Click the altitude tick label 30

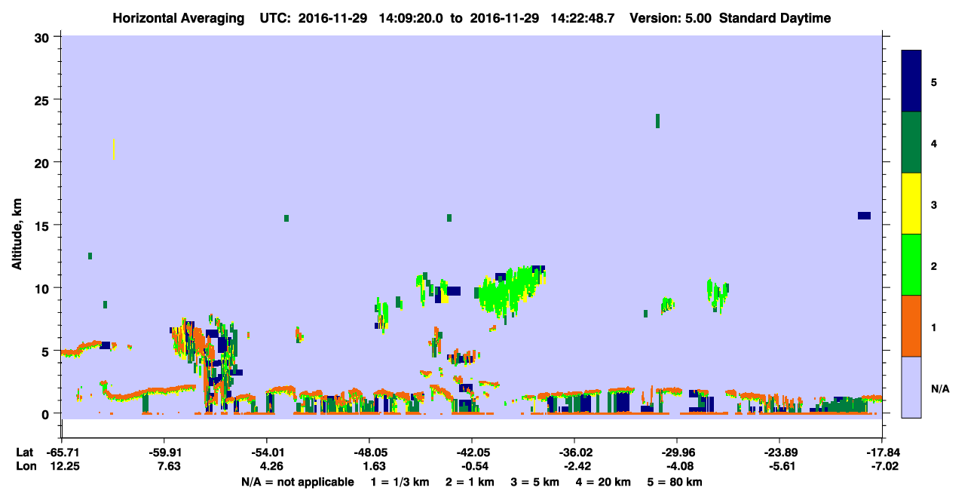pos(43,36)
